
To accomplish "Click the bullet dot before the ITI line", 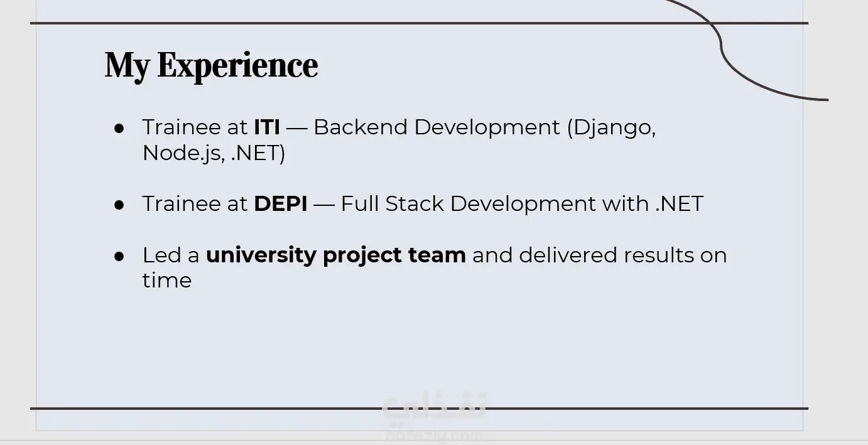I will click(x=119, y=128).
